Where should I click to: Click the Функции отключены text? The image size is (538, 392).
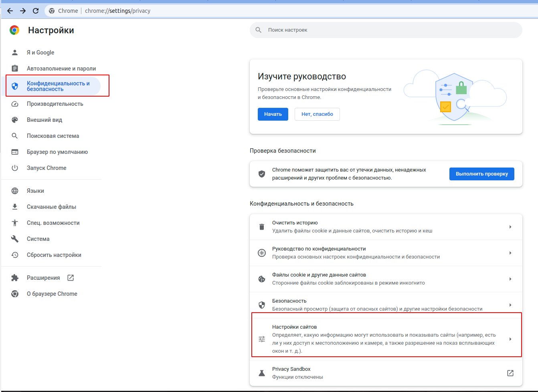297,377
